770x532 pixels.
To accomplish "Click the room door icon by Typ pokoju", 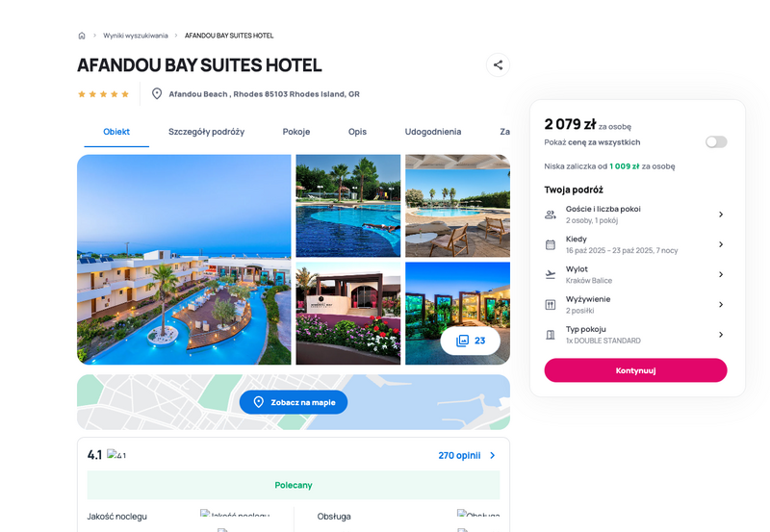I will [551, 335].
